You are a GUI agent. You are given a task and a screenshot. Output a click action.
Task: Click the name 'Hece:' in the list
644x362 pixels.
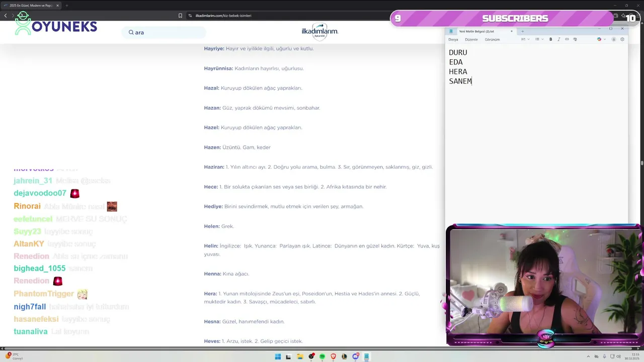[211, 187]
